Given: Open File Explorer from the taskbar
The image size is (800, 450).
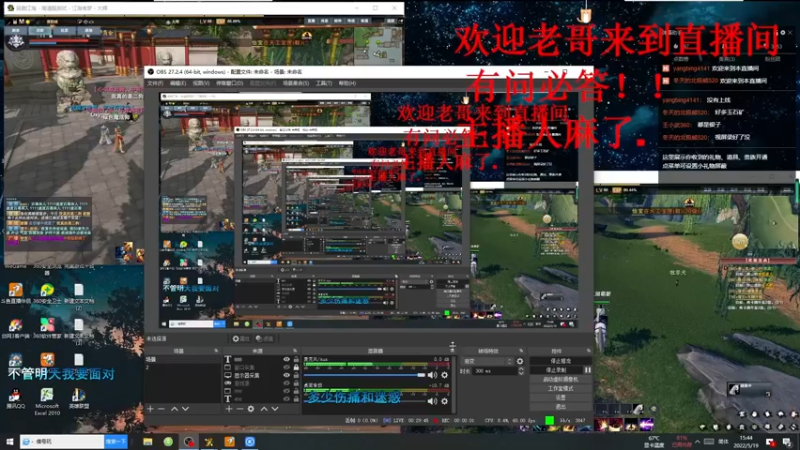Looking at the screenshot, I should click(x=147, y=441).
